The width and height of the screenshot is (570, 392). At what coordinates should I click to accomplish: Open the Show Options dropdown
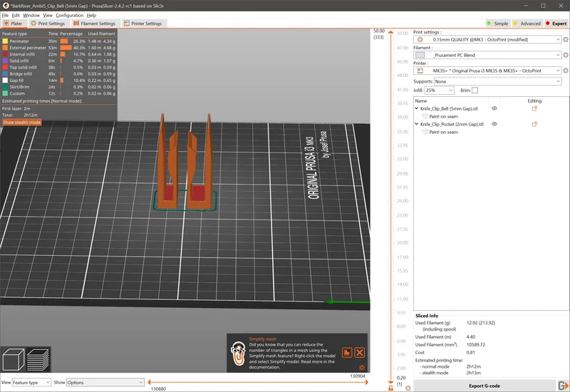(105, 383)
